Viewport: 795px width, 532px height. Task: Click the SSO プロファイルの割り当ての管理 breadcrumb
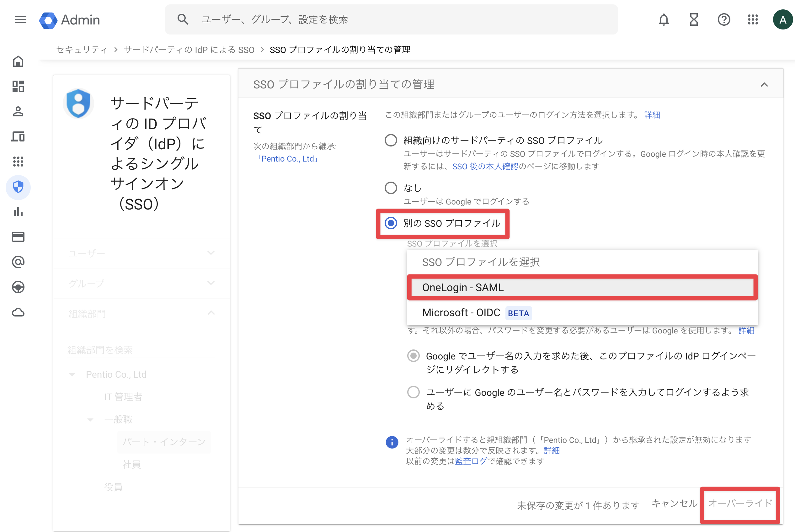340,50
